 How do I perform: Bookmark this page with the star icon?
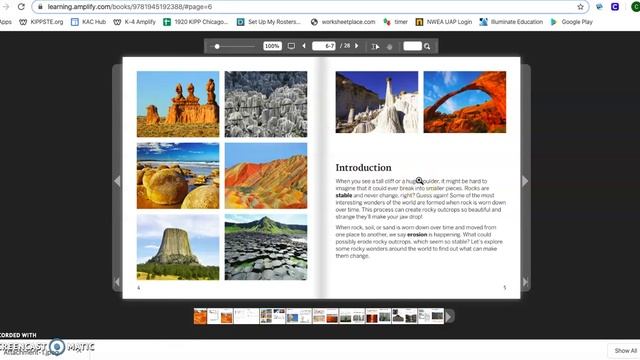click(580, 7)
